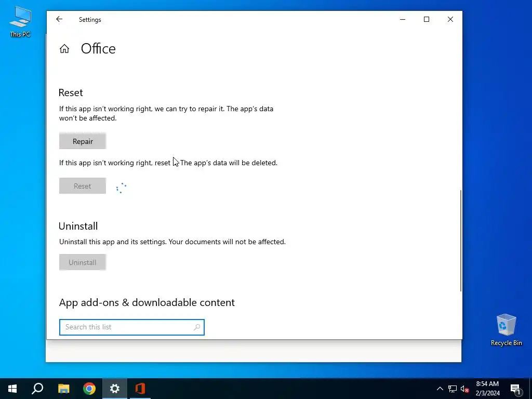Launch Google Chrome from the taskbar

pos(89,389)
